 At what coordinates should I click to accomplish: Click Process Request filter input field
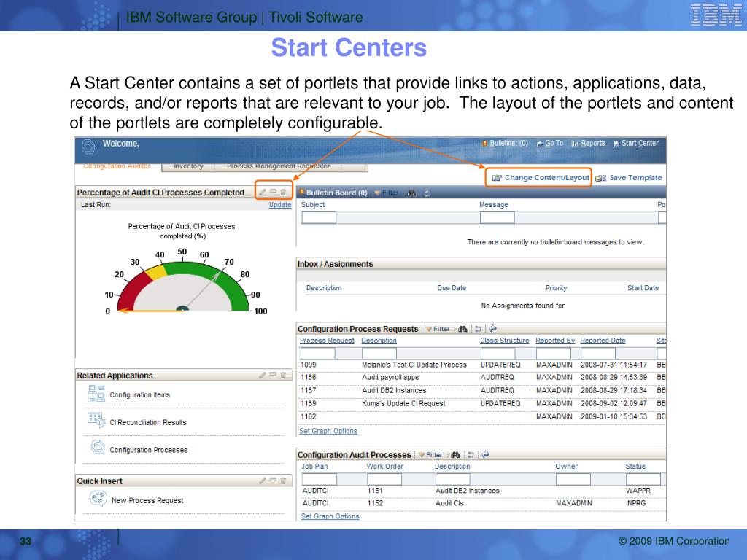(317, 354)
